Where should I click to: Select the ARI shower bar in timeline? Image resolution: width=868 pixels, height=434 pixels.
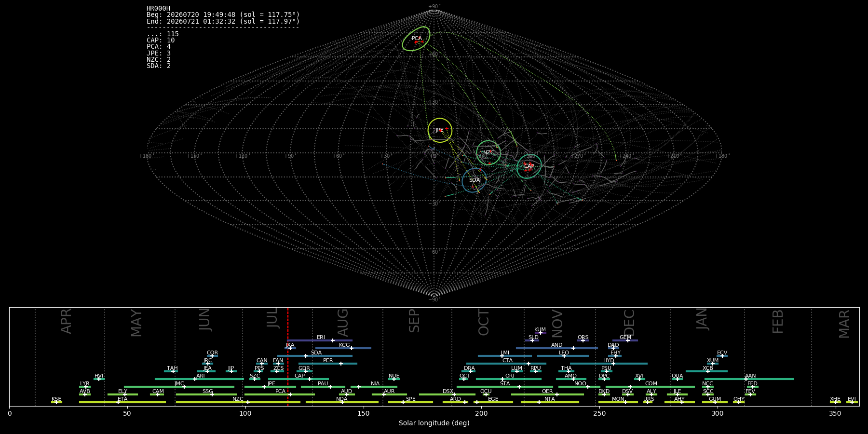199,379
